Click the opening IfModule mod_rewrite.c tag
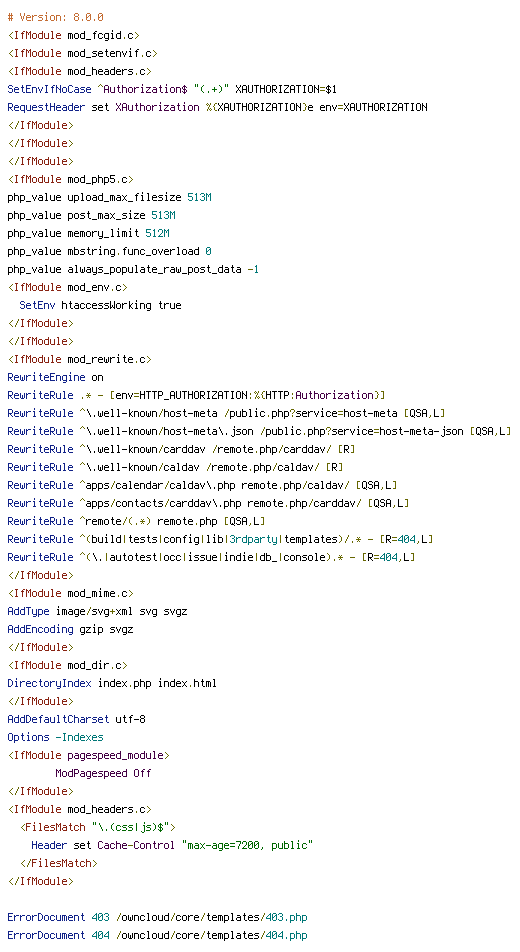 click(x=80, y=359)
